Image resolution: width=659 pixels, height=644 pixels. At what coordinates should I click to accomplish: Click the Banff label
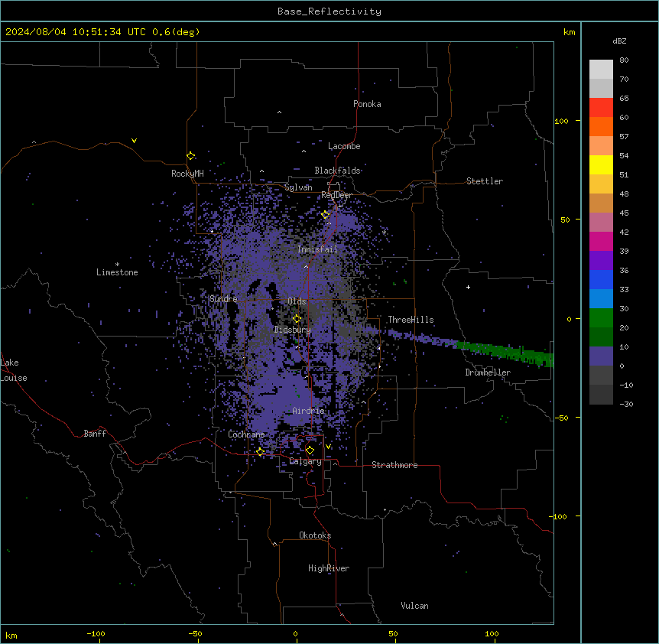pos(95,434)
